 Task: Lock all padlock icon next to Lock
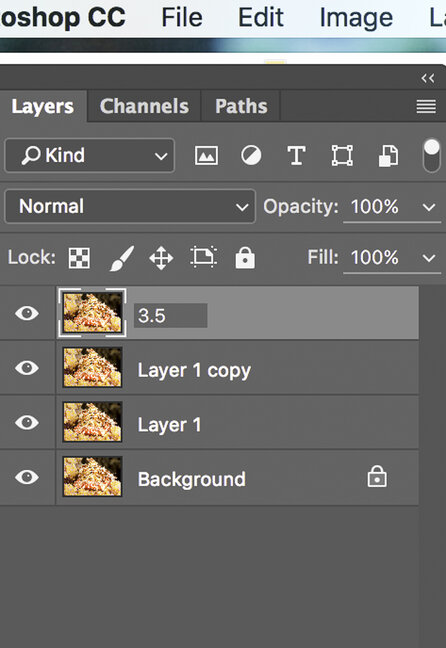(x=245, y=258)
